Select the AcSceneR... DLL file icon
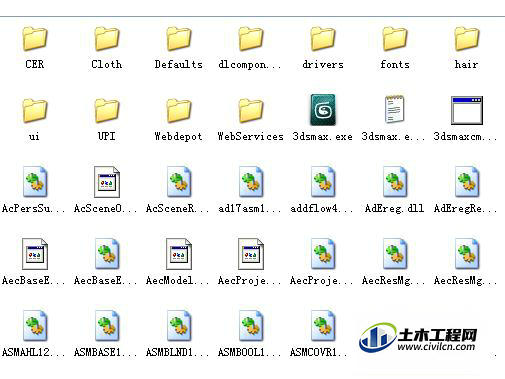This screenshot has width=505, height=379. [179, 182]
